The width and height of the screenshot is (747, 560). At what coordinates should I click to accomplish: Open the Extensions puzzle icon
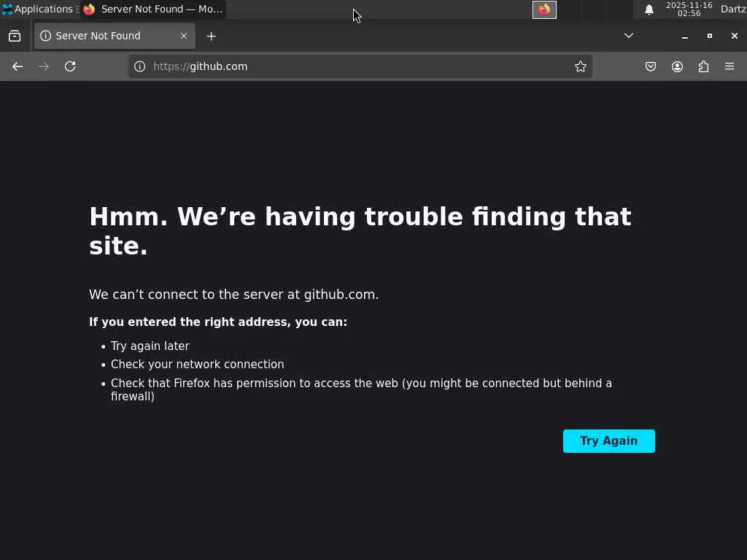(x=704, y=66)
